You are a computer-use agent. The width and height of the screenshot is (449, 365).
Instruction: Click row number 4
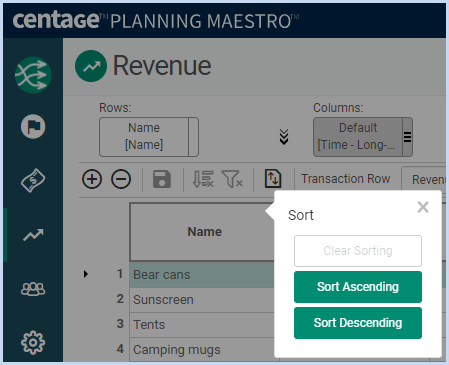pos(120,349)
